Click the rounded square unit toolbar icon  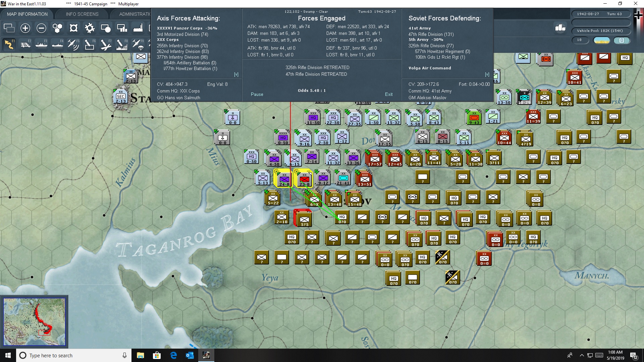pyautogui.click(x=73, y=28)
